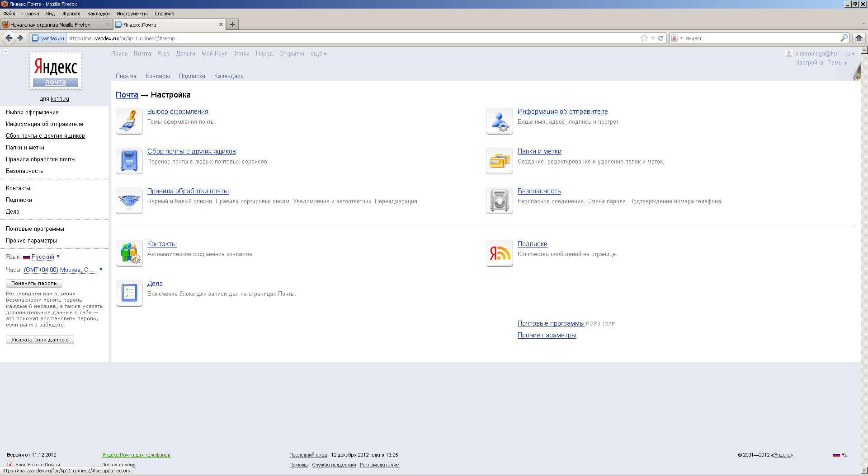868x476 pixels.
Task: Open new tab with plus button
Action: pos(232,24)
